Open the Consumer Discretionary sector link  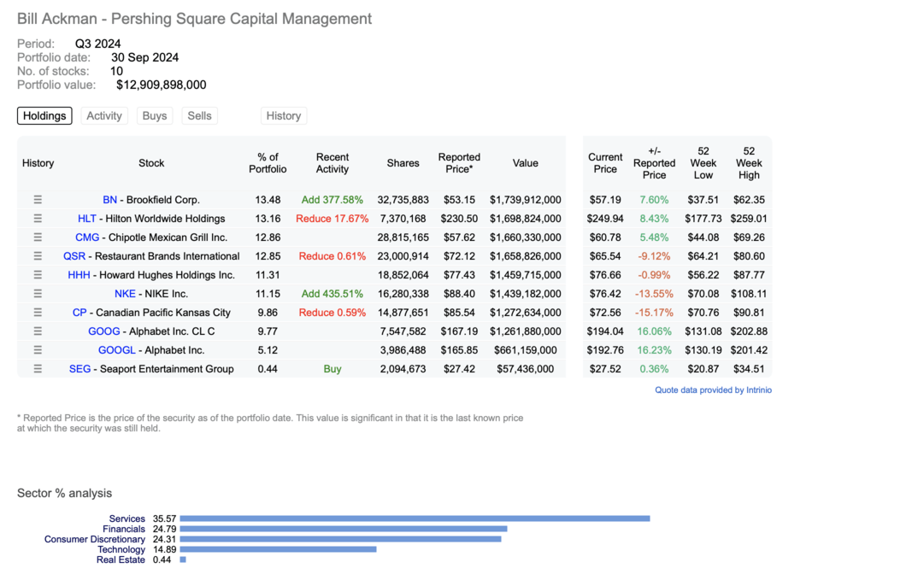tap(94, 539)
